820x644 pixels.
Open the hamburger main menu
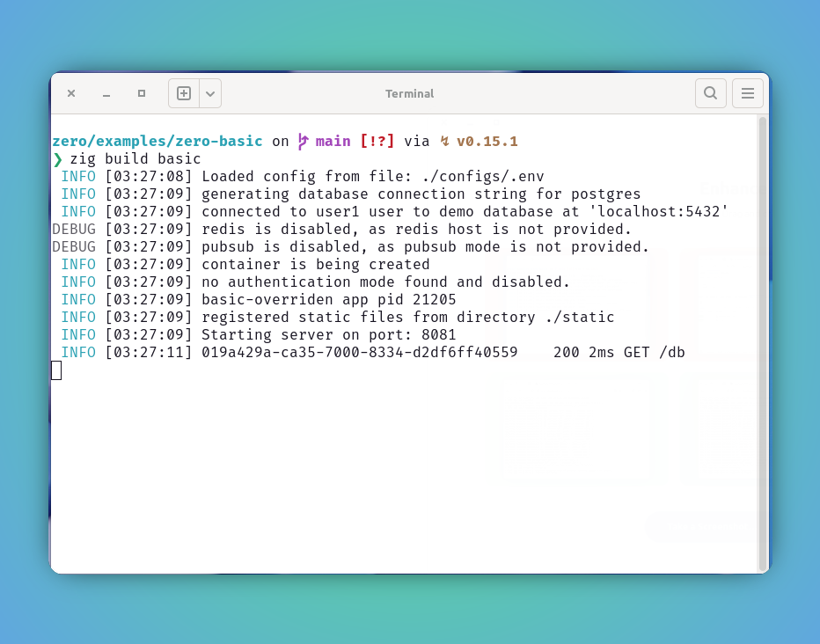(x=747, y=93)
